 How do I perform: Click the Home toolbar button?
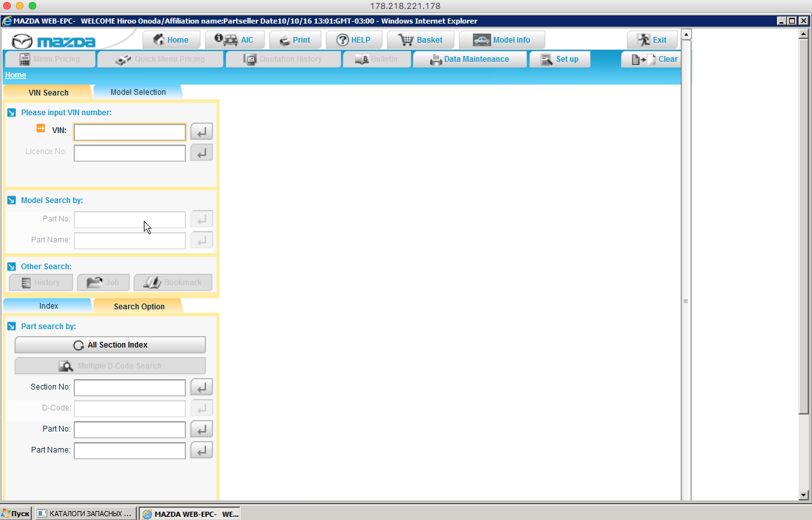click(x=171, y=40)
